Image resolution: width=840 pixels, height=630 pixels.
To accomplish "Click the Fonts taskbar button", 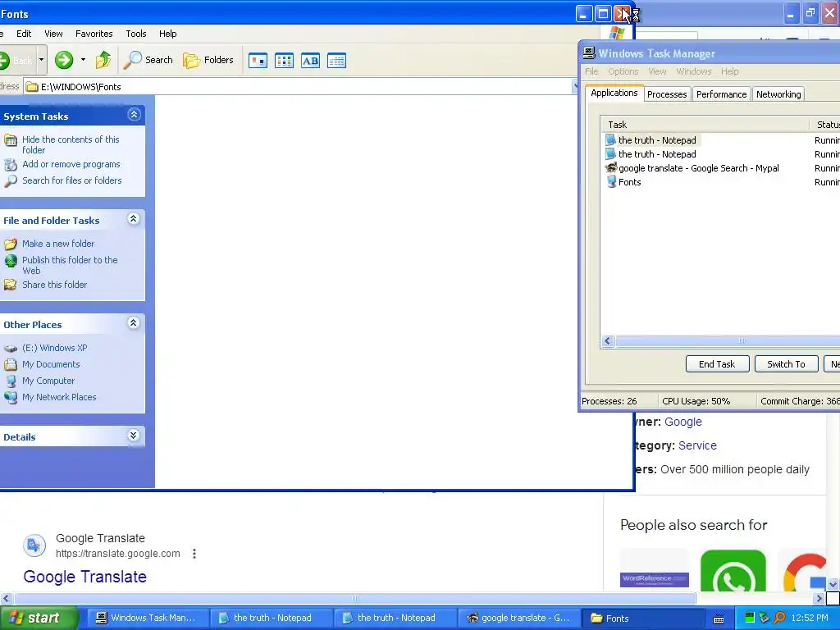I will [x=643, y=619].
